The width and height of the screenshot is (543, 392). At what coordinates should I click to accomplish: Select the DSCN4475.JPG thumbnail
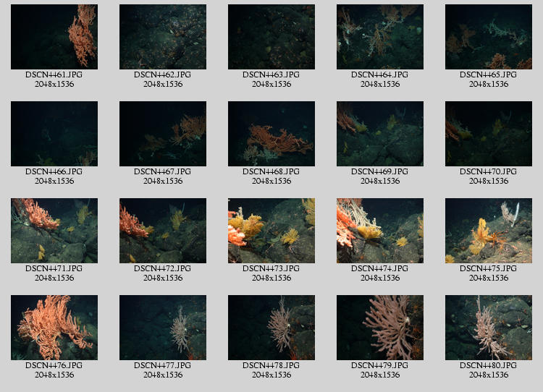pos(489,231)
